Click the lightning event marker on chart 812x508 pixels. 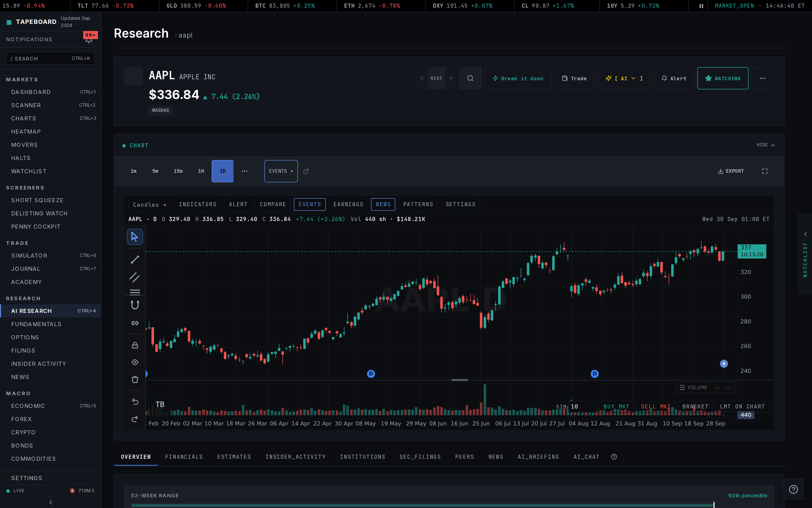(724, 364)
